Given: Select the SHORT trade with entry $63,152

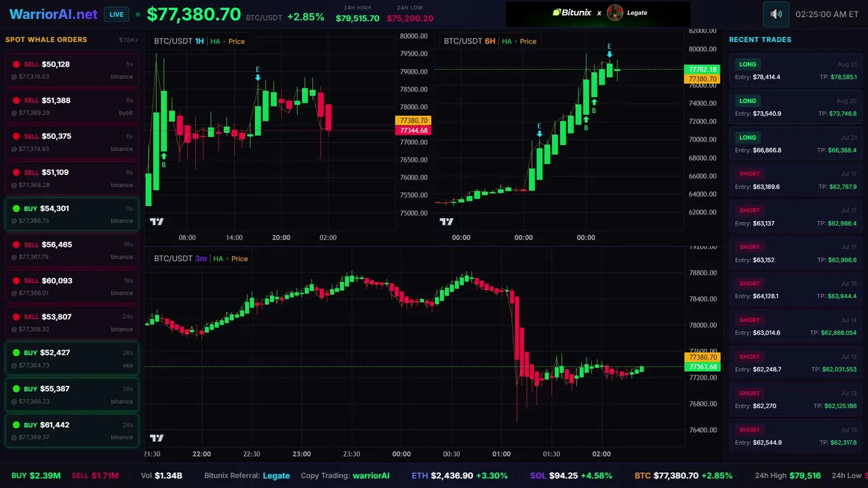Looking at the screenshot, I should point(795,253).
